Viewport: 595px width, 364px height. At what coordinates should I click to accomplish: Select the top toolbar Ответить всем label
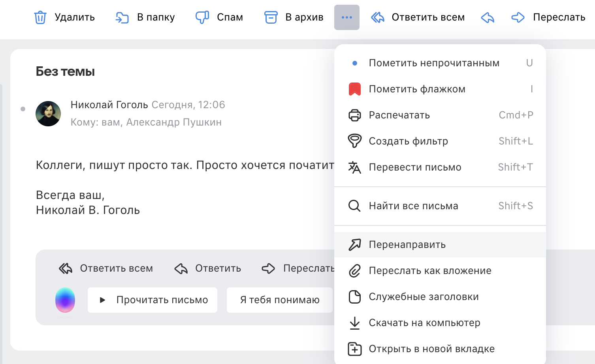point(428,17)
